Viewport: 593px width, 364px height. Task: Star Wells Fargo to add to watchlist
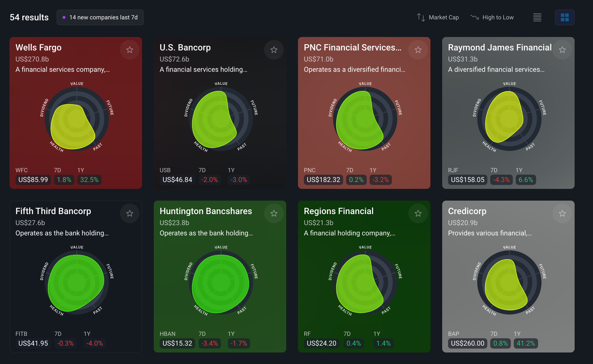point(129,50)
